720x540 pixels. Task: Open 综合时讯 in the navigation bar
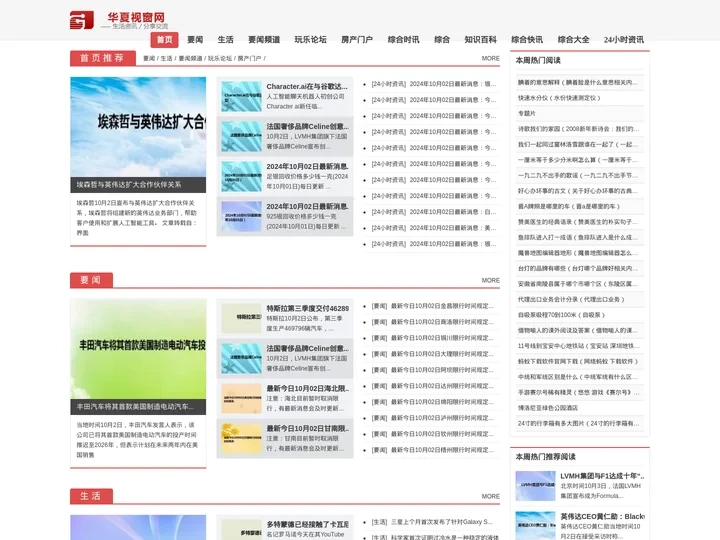[x=403, y=39]
